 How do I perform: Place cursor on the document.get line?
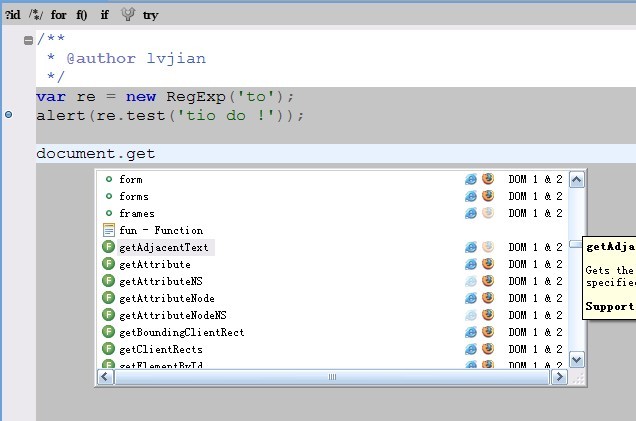tap(336, 154)
